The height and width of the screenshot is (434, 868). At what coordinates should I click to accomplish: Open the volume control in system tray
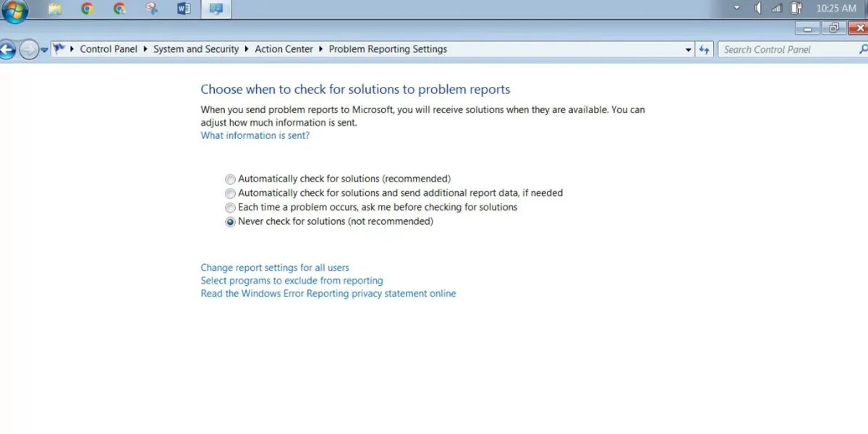(x=757, y=9)
